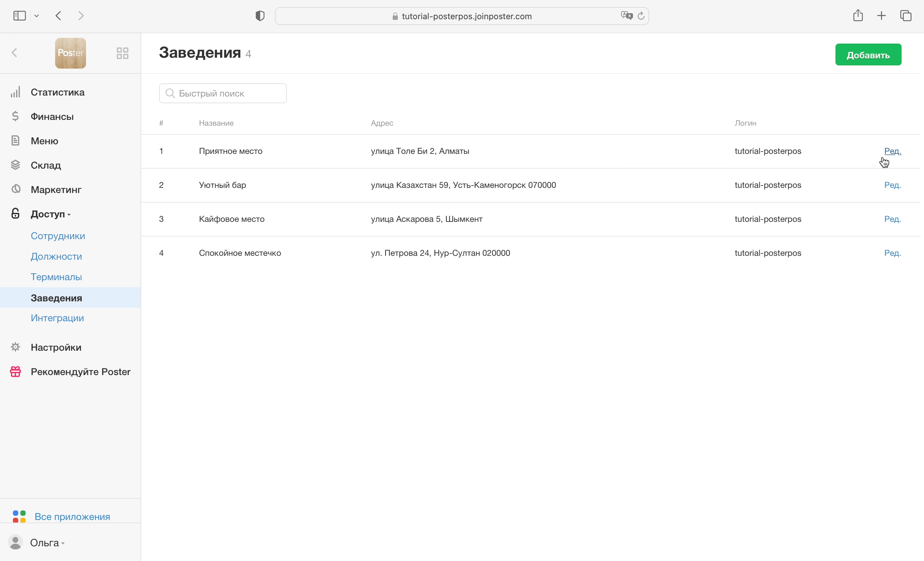The width and height of the screenshot is (924, 561).
Task: Collapse sidebar with the back chevron
Action: 15,53
